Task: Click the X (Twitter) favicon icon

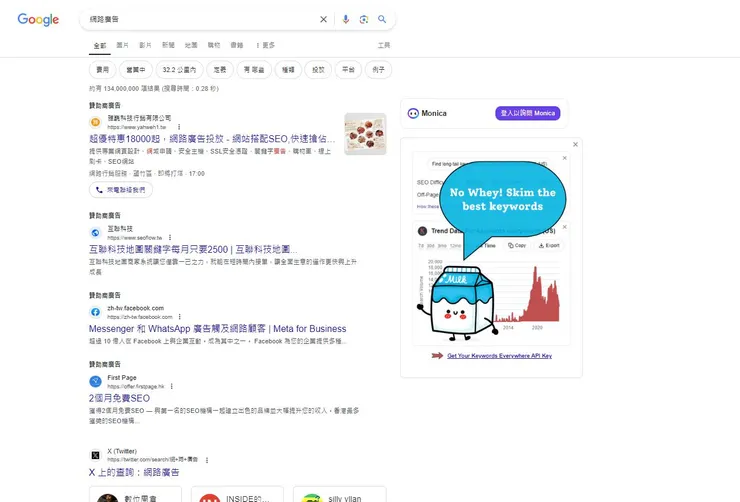Action: [95, 455]
